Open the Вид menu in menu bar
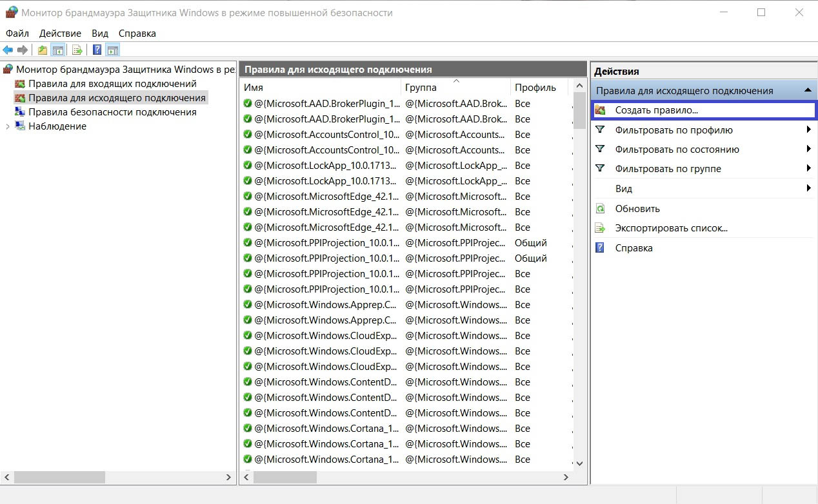The image size is (818, 504). tap(100, 34)
